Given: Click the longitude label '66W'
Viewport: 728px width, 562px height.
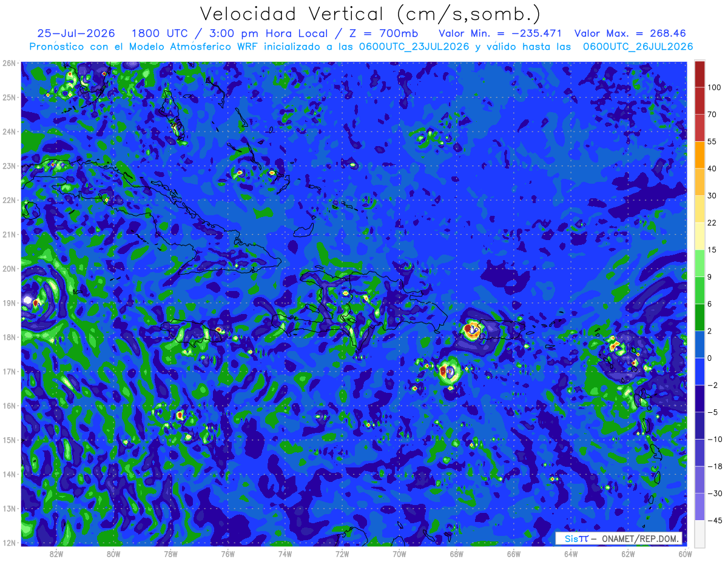Looking at the screenshot, I should click(x=514, y=554).
